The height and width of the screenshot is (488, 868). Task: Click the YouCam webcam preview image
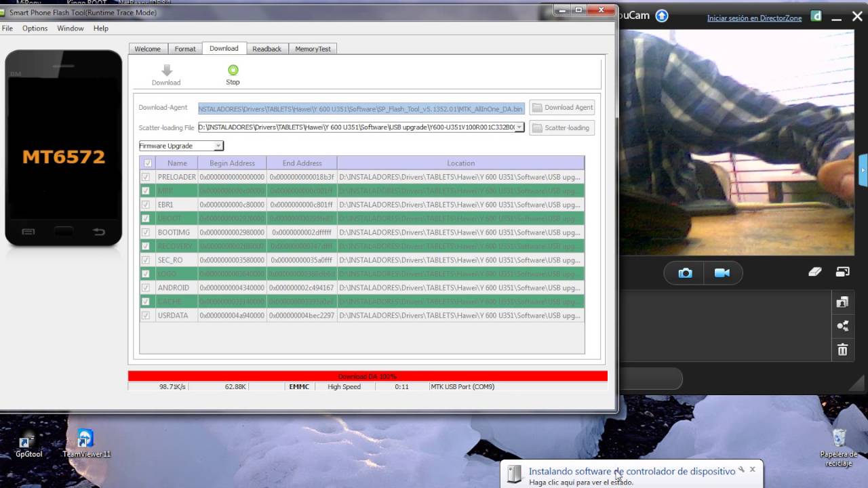(738, 142)
